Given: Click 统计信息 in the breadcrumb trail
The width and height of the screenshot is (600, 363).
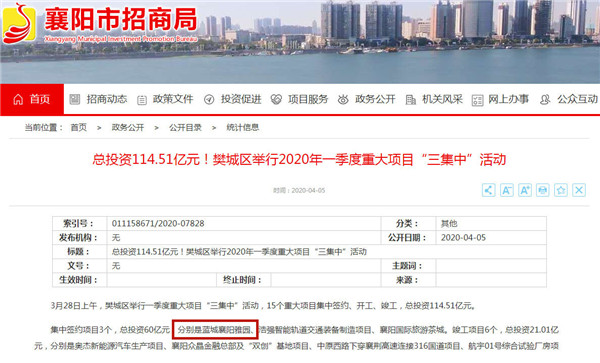Looking at the screenshot, I should (243, 127).
